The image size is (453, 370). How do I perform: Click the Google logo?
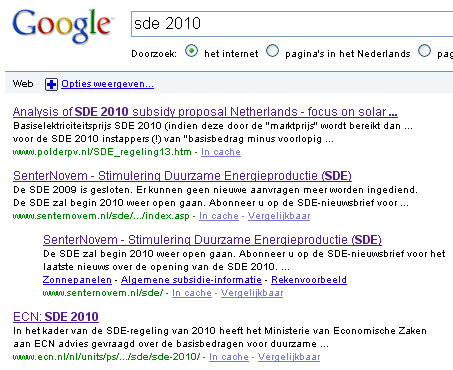point(62,26)
